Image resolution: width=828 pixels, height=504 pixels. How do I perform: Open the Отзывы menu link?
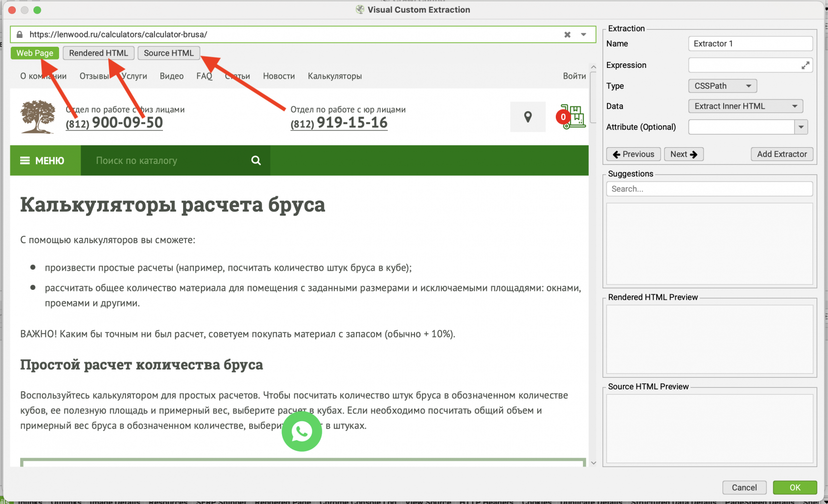94,76
